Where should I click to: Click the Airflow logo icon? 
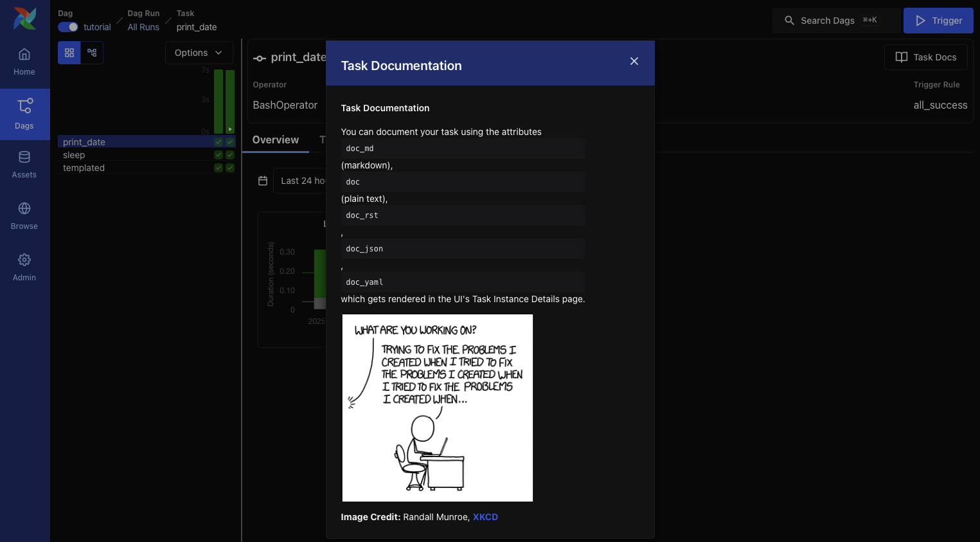click(x=25, y=19)
